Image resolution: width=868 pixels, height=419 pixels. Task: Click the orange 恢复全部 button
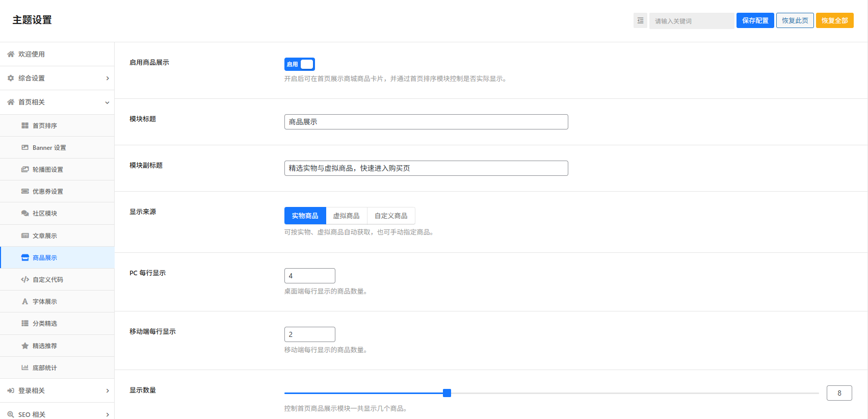point(834,21)
